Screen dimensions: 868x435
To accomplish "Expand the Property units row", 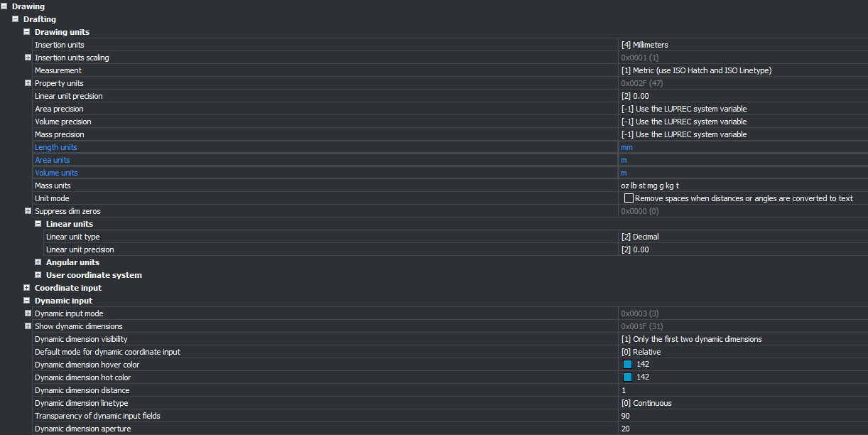I will click(x=28, y=83).
